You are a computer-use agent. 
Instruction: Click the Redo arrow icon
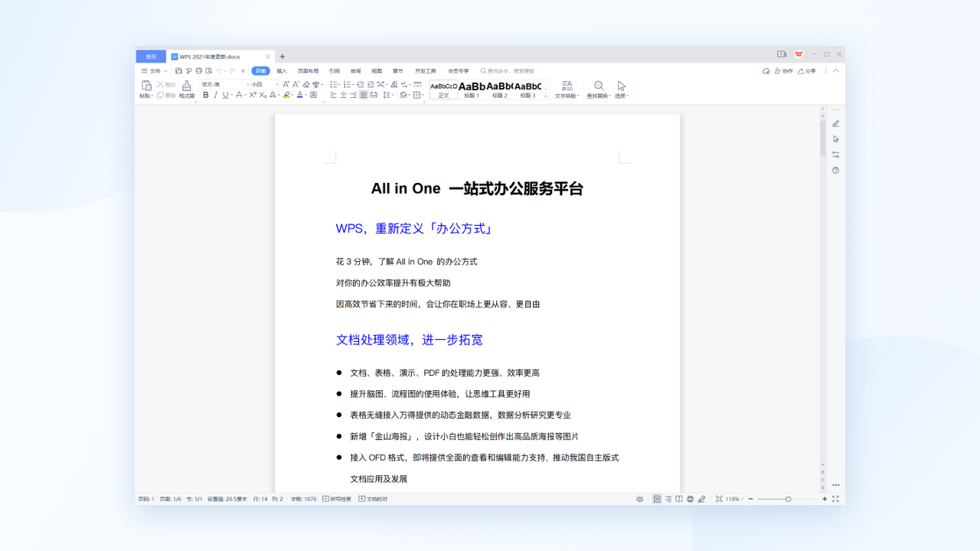[x=231, y=70]
